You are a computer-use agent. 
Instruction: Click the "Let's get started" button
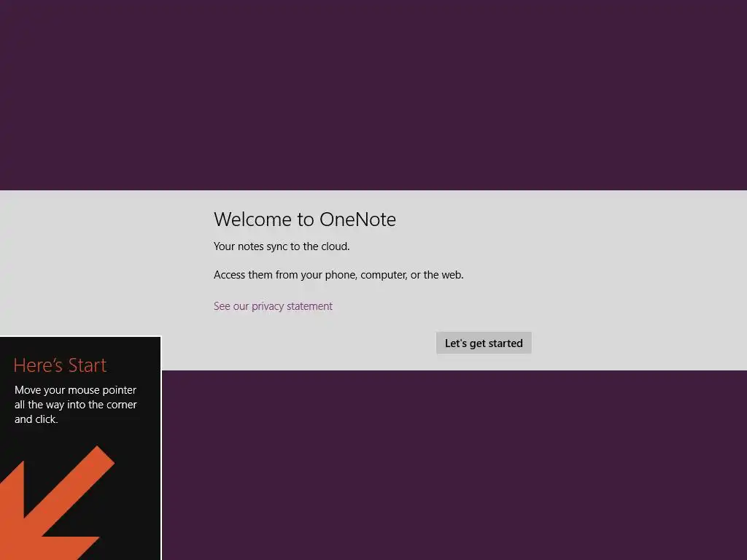coord(484,343)
